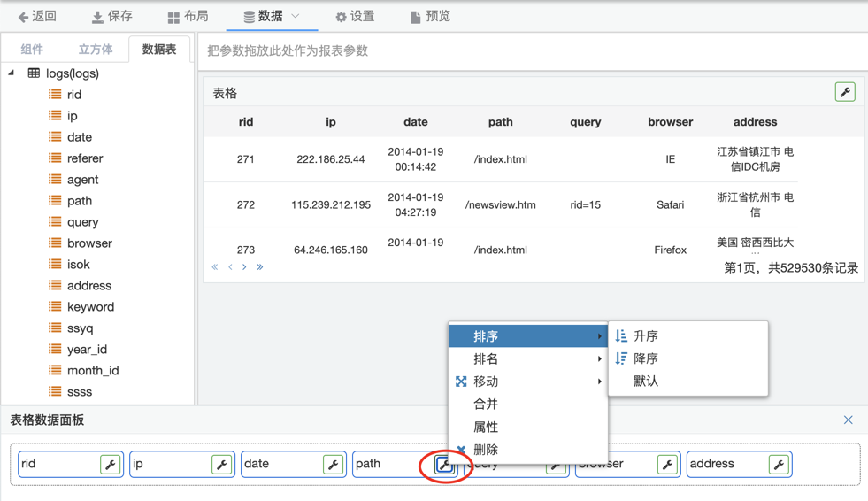This screenshot has height=501, width=868.
Task: Select 升序 ascending sort option
Action: 645,336
